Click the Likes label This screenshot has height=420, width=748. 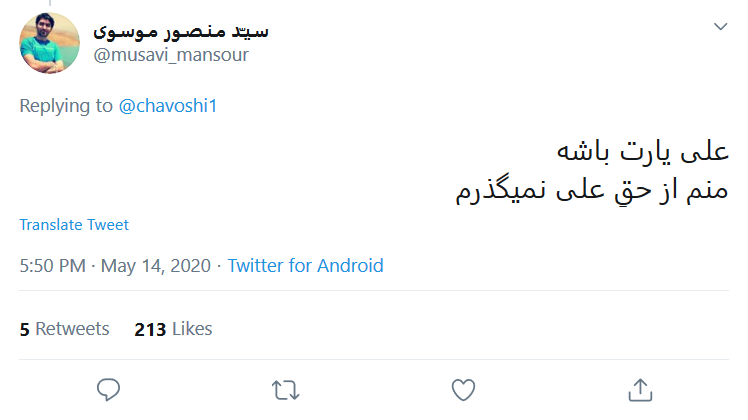190,329
